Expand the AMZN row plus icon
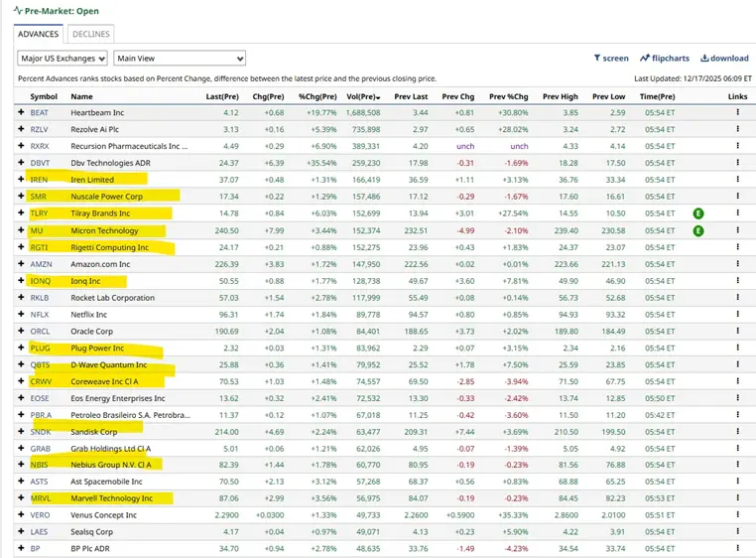This screenshot has width=756, height=558. click(x=21, y=263)
